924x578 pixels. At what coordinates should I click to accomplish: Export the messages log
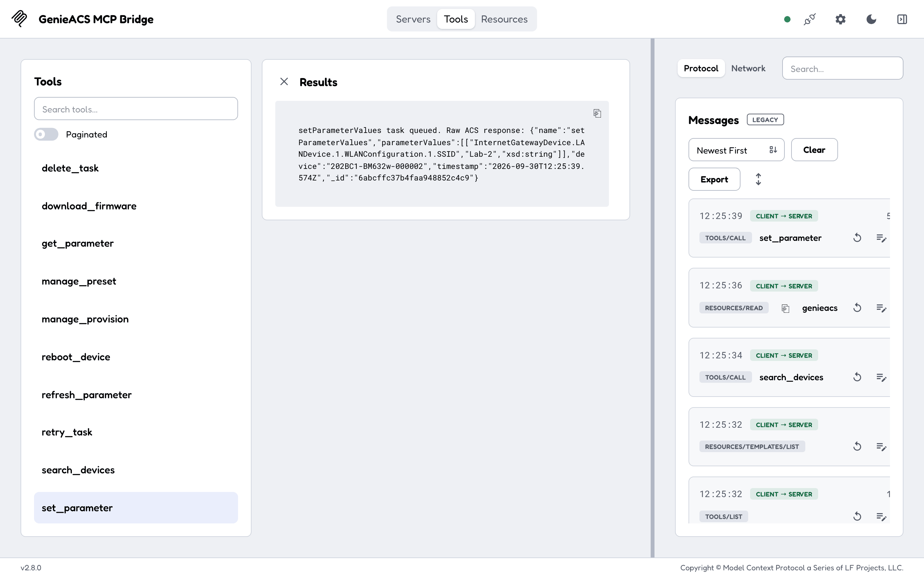pos(714,179)
